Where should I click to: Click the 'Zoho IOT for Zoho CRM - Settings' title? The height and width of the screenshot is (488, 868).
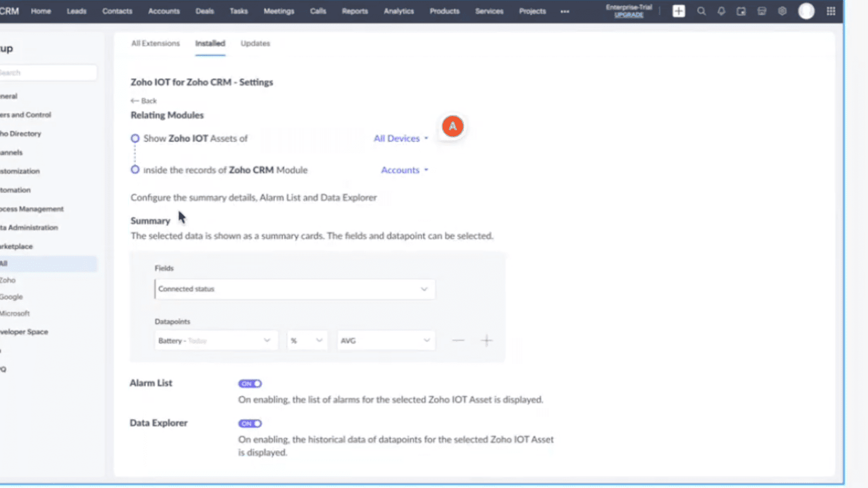click(202, 82)
